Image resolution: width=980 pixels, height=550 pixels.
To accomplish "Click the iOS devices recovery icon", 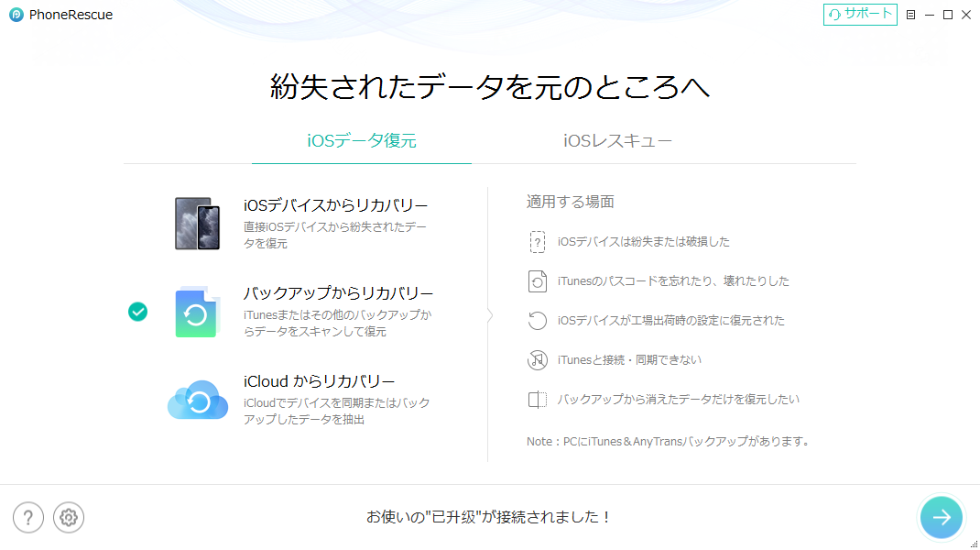I will point(198,224).
